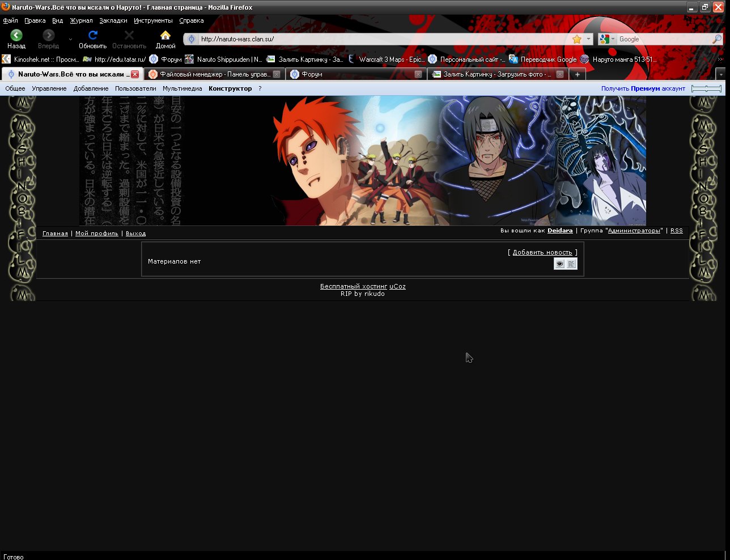The image size is (730, 560).
Task: Open the Deidara profile link
Action: pos(560,231)
